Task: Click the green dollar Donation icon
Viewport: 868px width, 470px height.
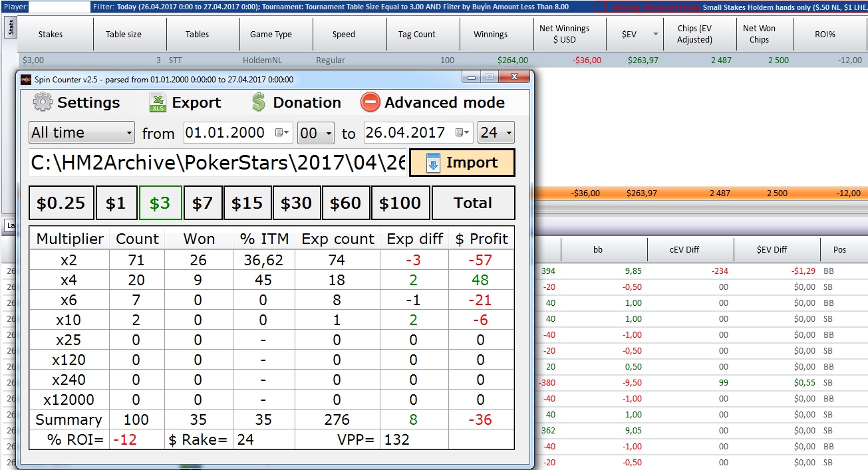Action: pyautogui.click(x=258, y=102)
